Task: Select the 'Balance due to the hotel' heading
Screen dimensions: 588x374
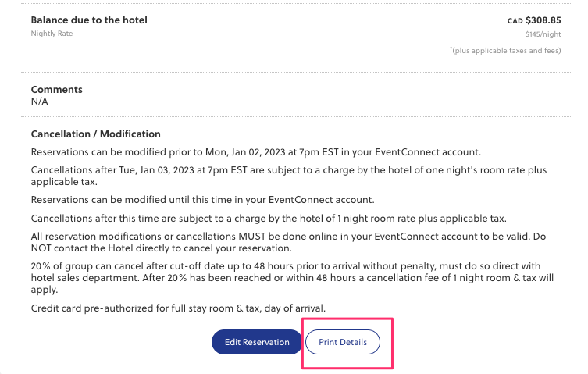Action: pyautogui.click(x=89, y=20)
